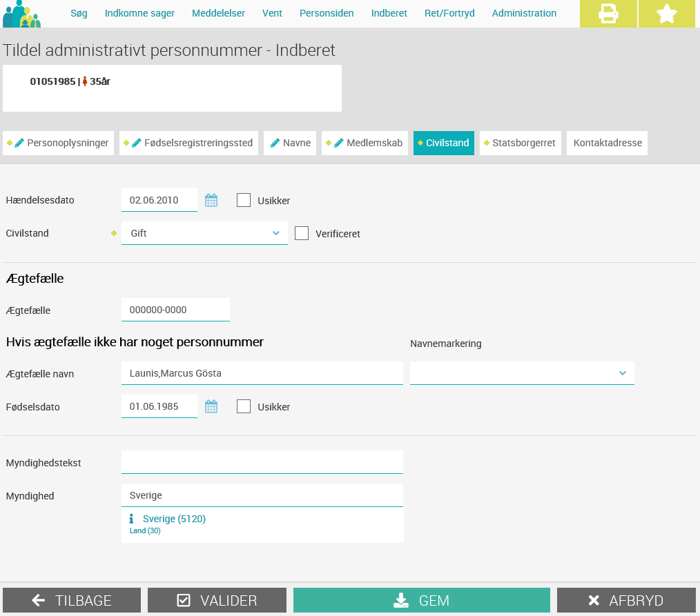Go to Personsiden menu
700x616 pixels.
pyautogui.click(x=327, y=13)
